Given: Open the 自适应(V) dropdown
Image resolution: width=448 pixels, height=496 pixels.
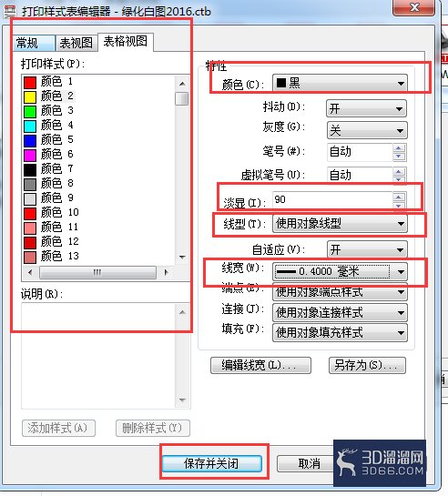Looking at the screenshot, I should pos(367,250).
